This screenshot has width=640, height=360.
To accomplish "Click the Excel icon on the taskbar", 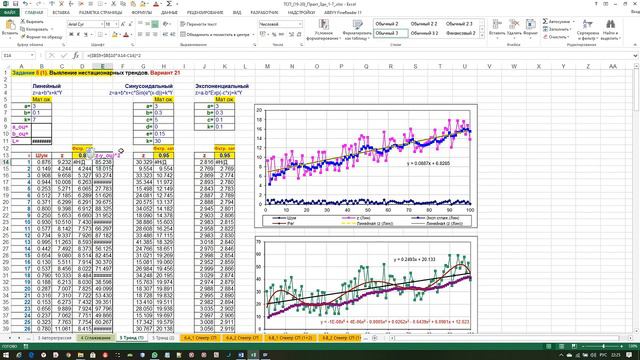I will [x=253, y=355].
